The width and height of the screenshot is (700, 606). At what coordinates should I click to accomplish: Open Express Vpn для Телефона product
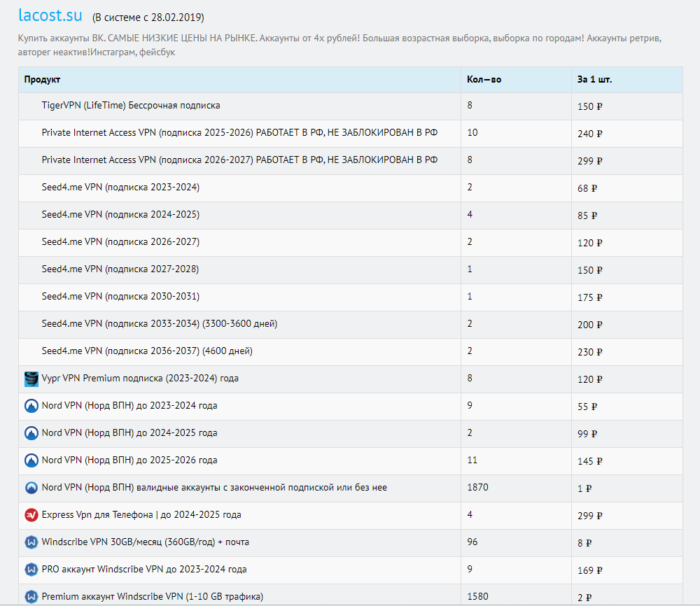tap(141, 514)
